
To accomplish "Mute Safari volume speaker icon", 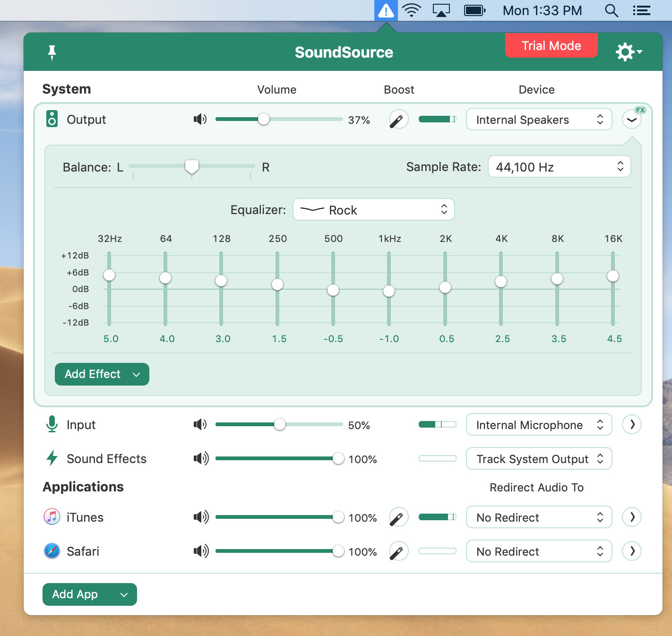I will click(201, 551).
